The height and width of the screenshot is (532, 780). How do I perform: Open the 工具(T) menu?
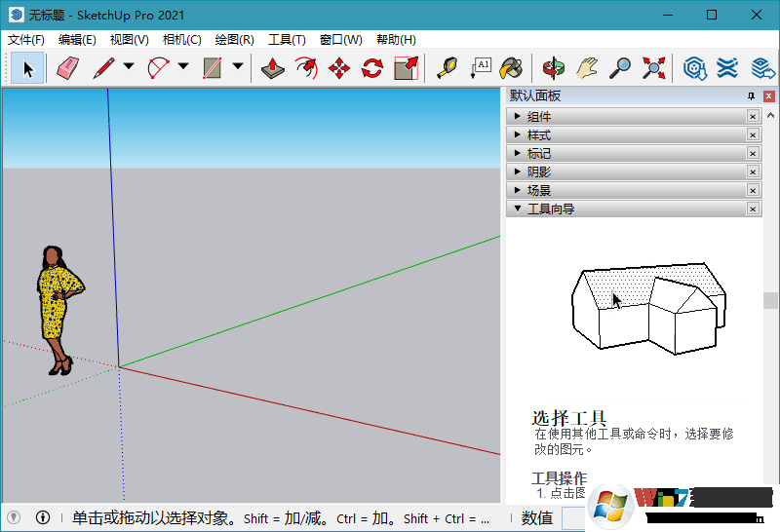pyautogui.click(x=287, y=40)
